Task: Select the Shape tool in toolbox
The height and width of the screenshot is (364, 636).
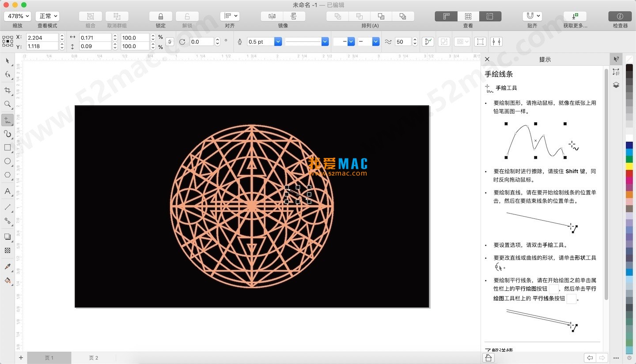Action: click(8, 75)
